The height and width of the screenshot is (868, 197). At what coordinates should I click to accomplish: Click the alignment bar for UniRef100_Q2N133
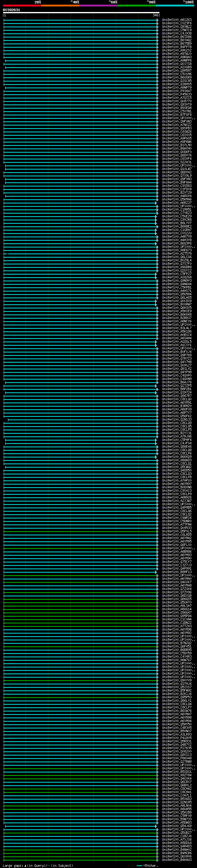pyautogui.click(x=83, y=420)
